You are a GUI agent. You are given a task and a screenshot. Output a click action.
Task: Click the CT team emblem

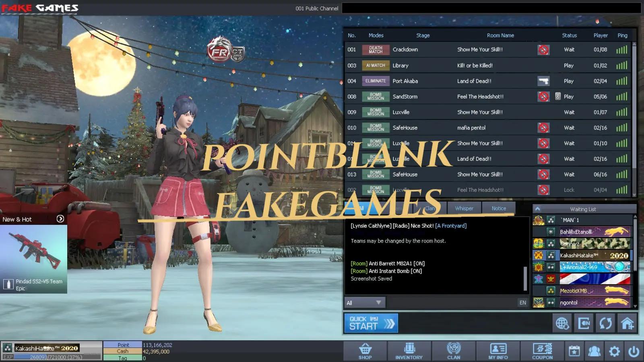coord(237,53)
